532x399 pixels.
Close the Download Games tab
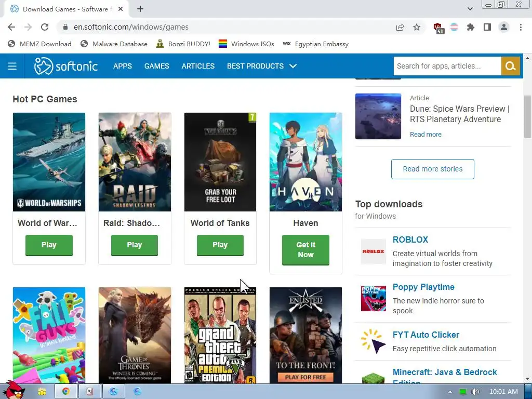(121, 9)
